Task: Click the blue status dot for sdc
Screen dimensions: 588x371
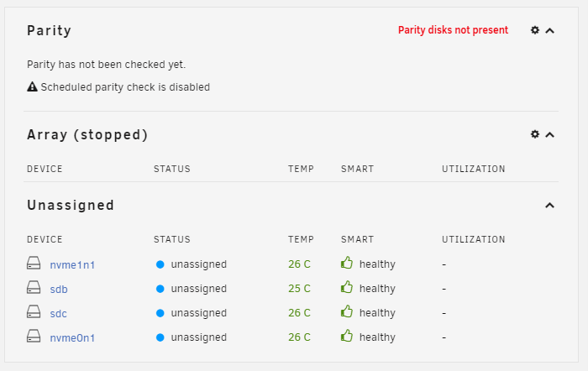Action: pos(160,313)
